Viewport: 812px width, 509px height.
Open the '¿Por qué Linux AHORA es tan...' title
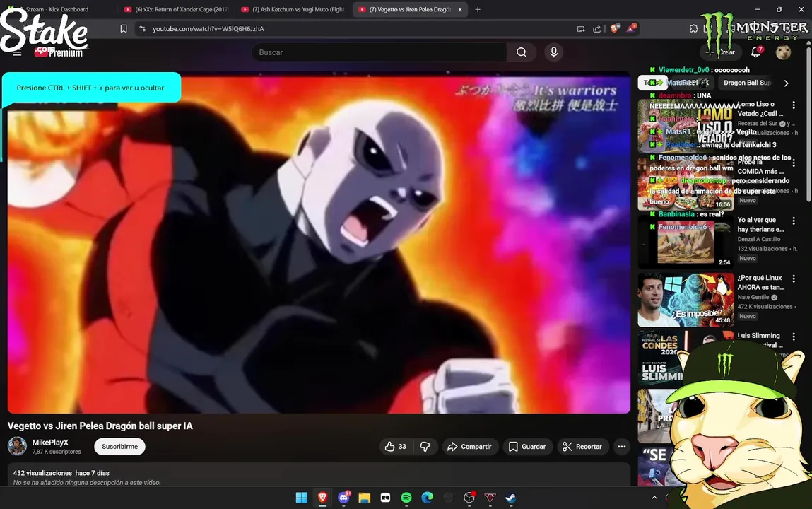760,282
